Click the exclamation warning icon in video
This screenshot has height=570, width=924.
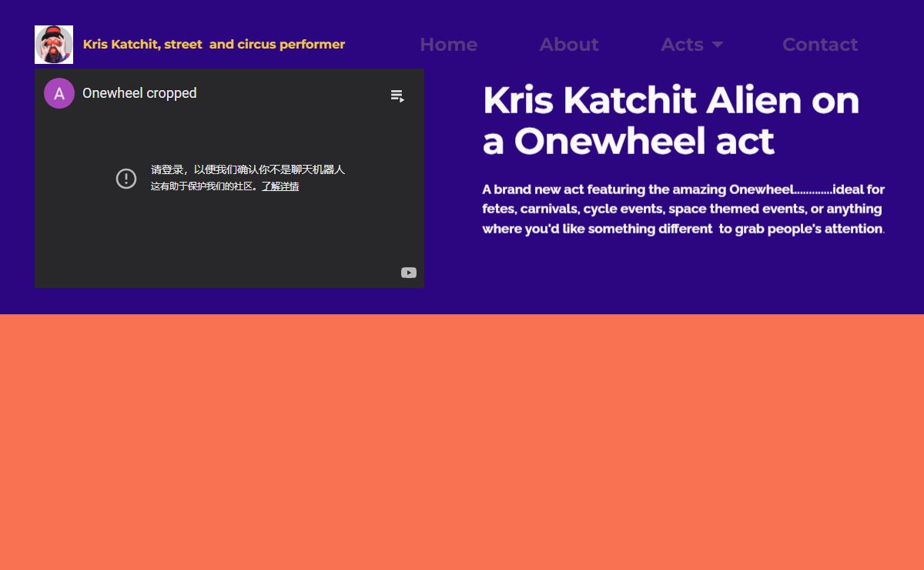(126, 179)
